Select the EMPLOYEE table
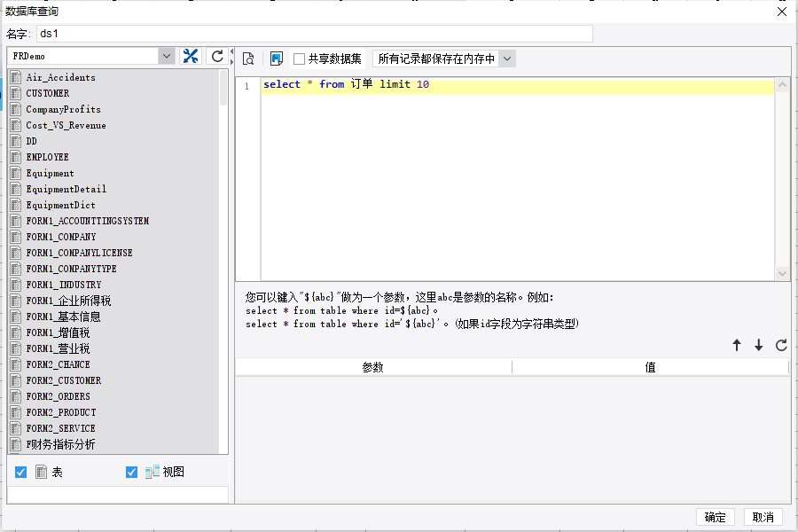 (x=47, y=157)
